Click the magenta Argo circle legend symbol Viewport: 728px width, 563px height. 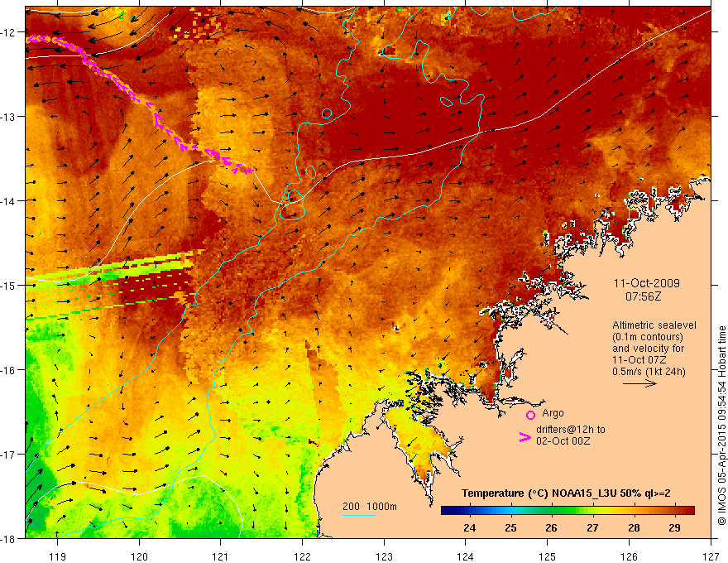tap(530, 416)
